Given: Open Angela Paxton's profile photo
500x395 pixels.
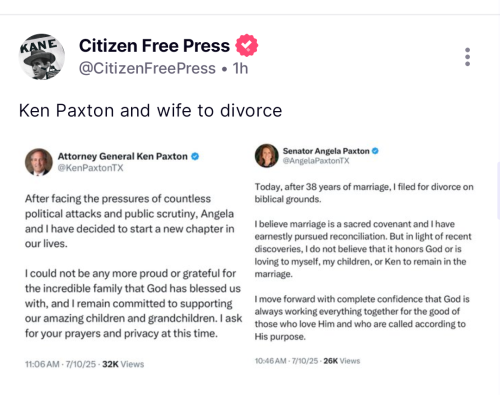Looking at the screenshot, I should pyautogui.click(x=267, y=156).
